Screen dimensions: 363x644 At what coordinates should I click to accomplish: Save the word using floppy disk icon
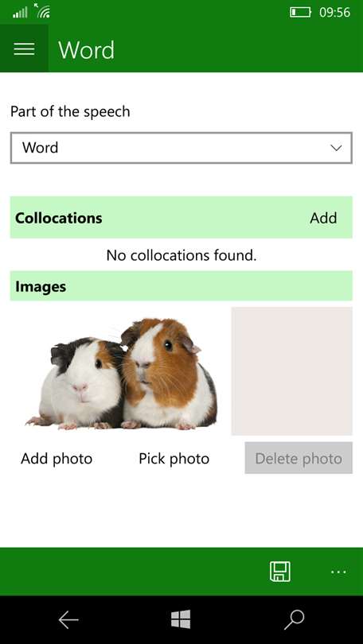[x=280, y=572]
